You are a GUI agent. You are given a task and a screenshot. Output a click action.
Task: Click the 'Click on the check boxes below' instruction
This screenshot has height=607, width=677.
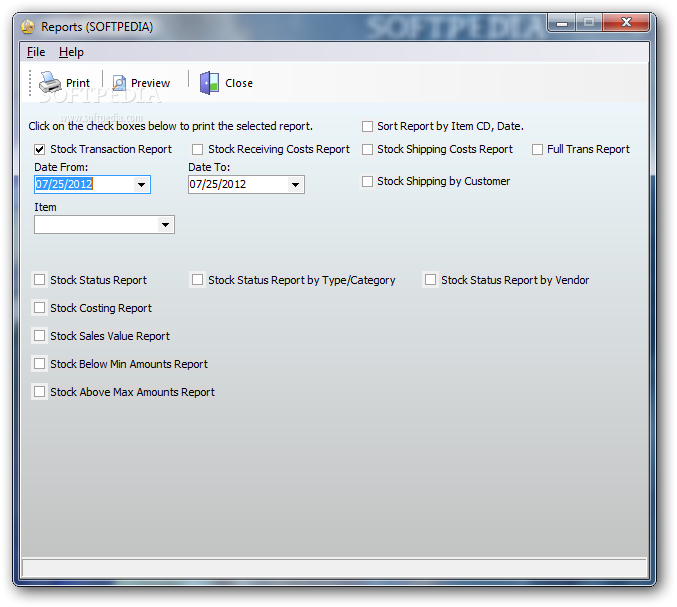pyautogui.click(x=171, y=126)
